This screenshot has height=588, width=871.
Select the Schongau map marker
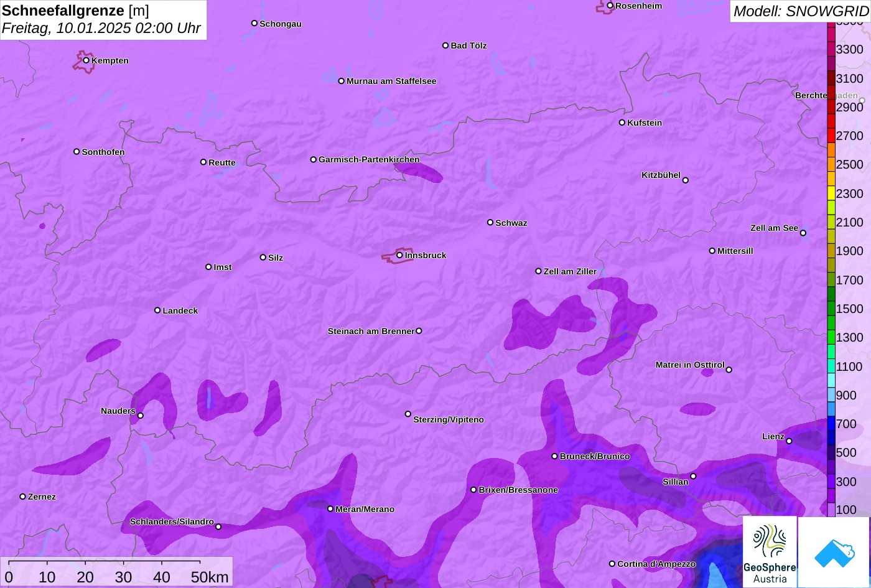[x=254, y=23]
